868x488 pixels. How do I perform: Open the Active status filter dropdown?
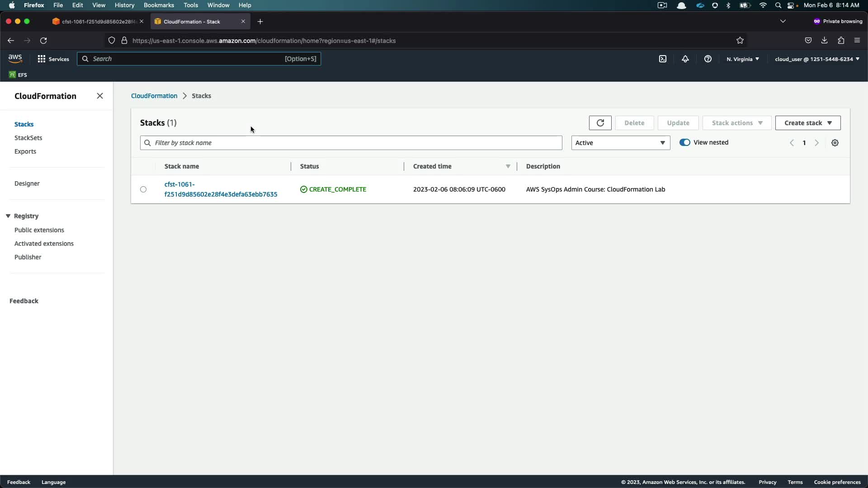click(x=620, y=143)
